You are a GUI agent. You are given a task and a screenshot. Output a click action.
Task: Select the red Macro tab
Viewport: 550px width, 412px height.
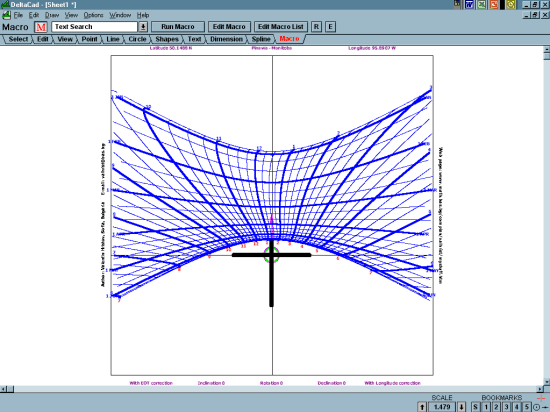(x=289, y=39)
